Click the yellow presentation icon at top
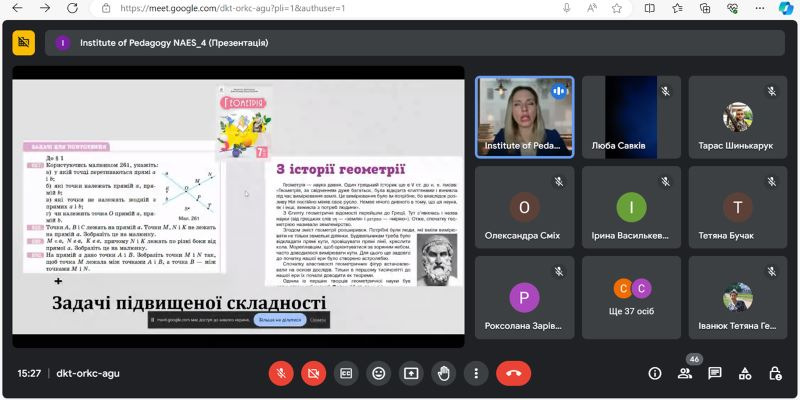The height and width of the screenshot is (400, 800). coord(23,42)
